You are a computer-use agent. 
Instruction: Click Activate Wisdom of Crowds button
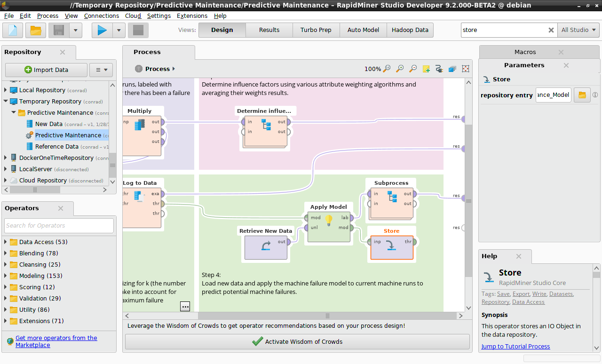pyautogui.click(x=297, y=342)
